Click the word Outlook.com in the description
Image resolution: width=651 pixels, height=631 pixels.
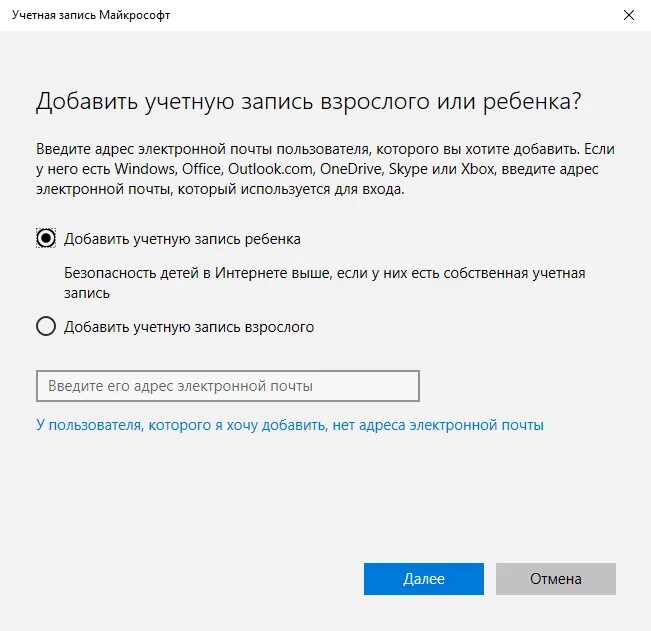pos(270,169)
